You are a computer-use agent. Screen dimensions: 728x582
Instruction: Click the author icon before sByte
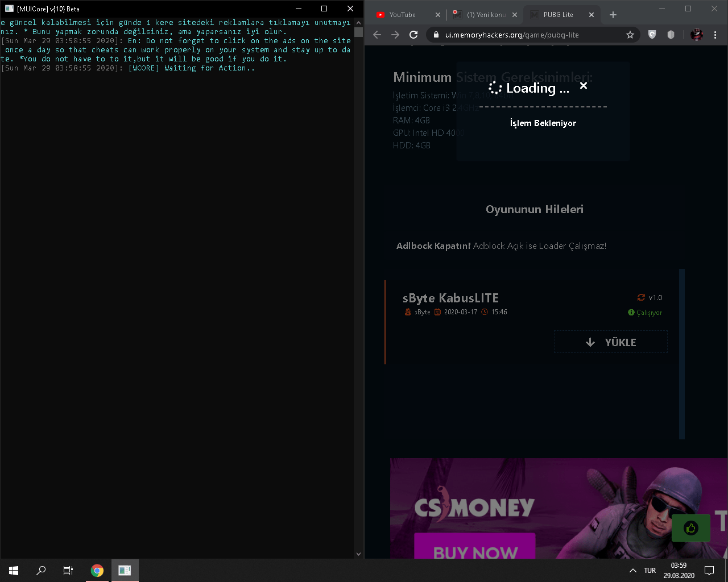click(408, 312)
